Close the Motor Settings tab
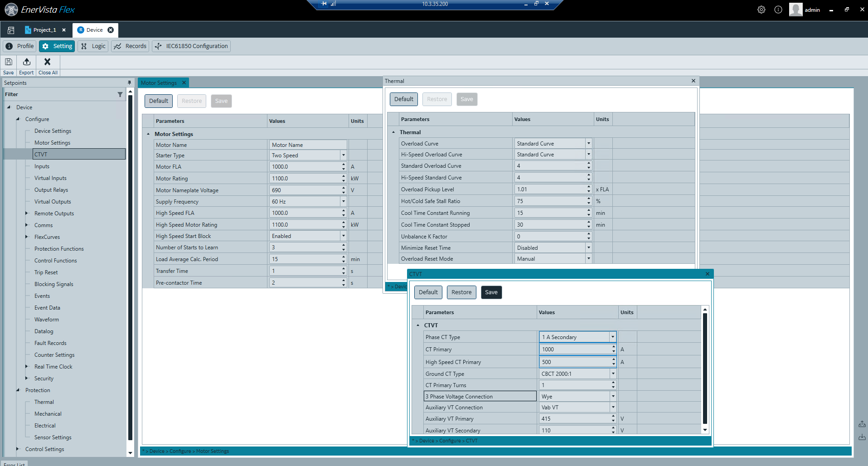Screen dimensions: 868x466 [x=184, y=83]
